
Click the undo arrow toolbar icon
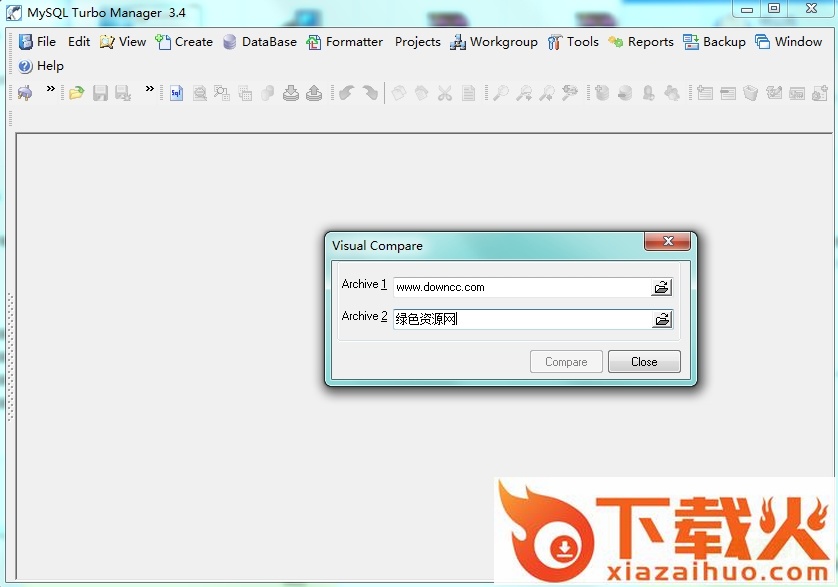(346, 93)
